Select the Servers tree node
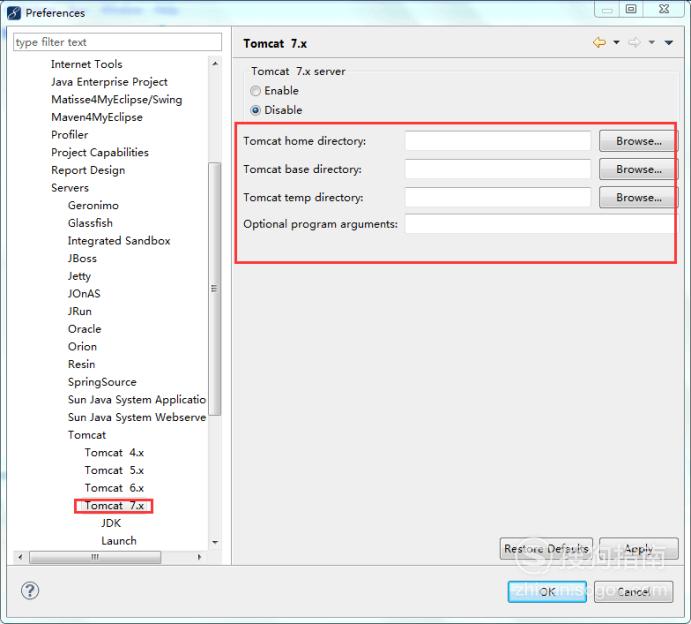The width and height of the screenshot is (691, 624). 70,188
